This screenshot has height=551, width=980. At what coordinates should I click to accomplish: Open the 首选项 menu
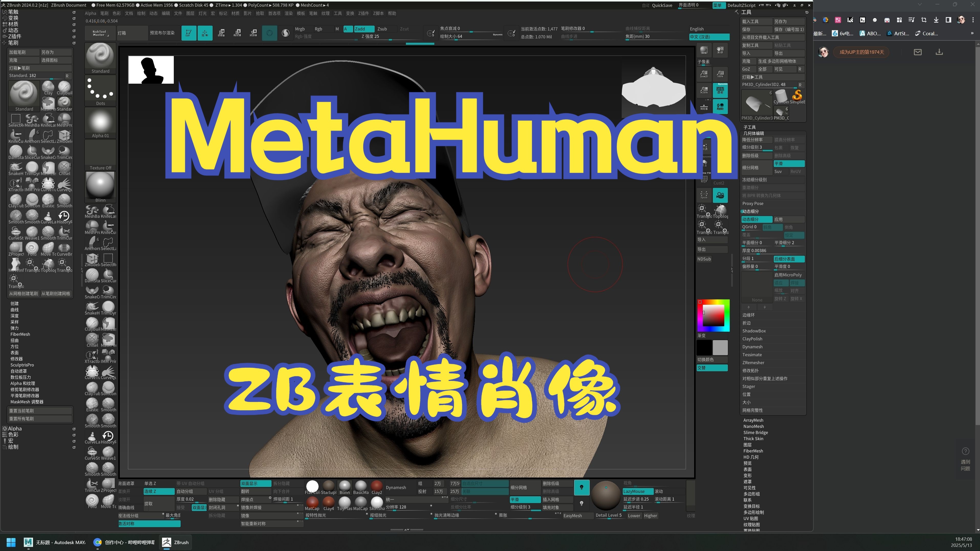pos(274,13)
